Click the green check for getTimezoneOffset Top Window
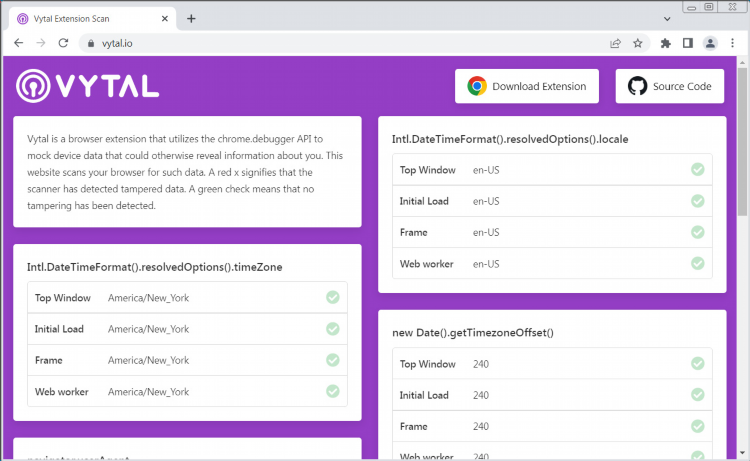This screenshot has height=461, width=750. pos(697,363)
